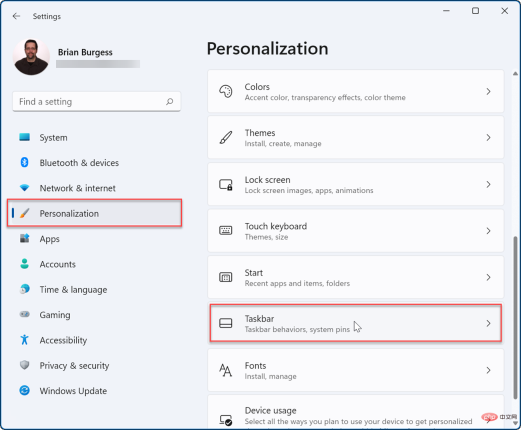Click the Fonts AA icon
The image size is (521, 430).
(226, 370)
